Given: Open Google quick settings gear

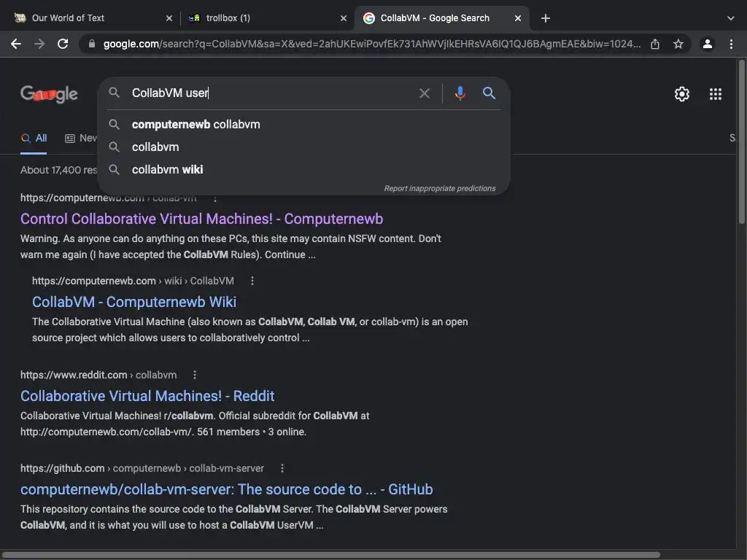Looking at the screenshot, I should pyautogui.click(x=682, y=94).
